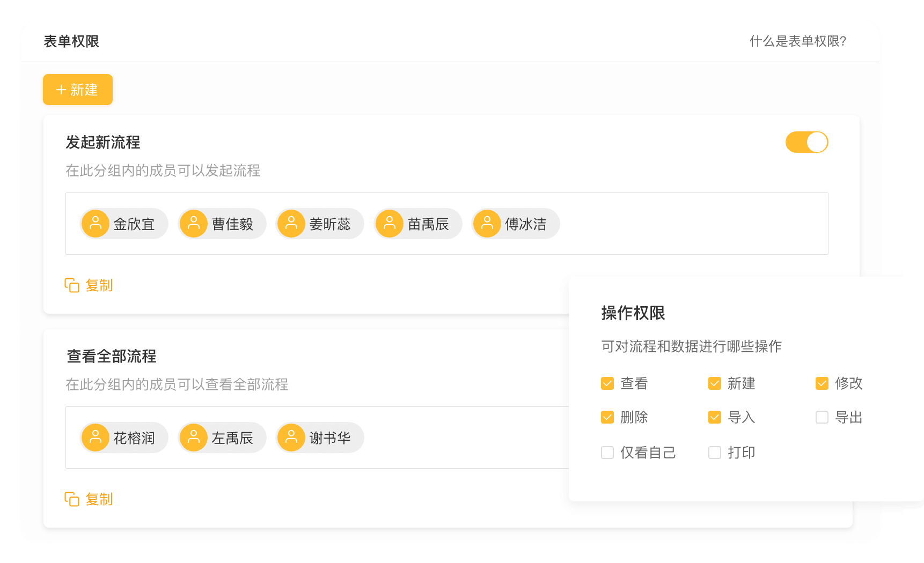The height and width of the screenshot is (563, 924).
Task: Enable the 仅看自己 checkbox
Action: point(607,453)
